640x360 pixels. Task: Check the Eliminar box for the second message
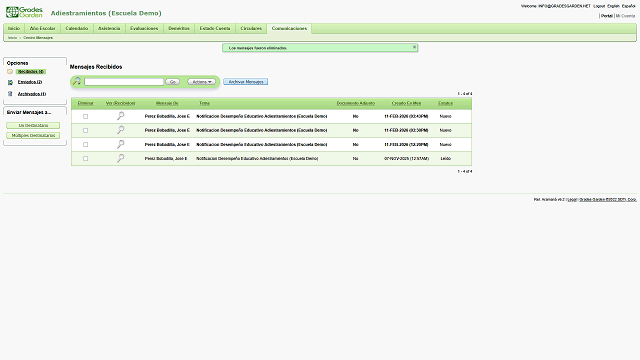click(85, 130)
